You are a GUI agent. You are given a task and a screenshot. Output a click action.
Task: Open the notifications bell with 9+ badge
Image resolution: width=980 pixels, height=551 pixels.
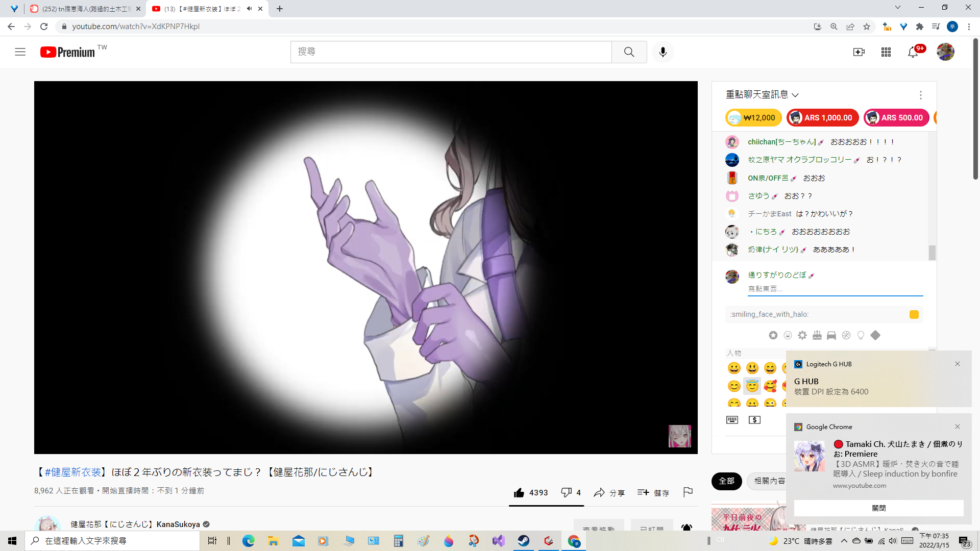click(913, 52)
